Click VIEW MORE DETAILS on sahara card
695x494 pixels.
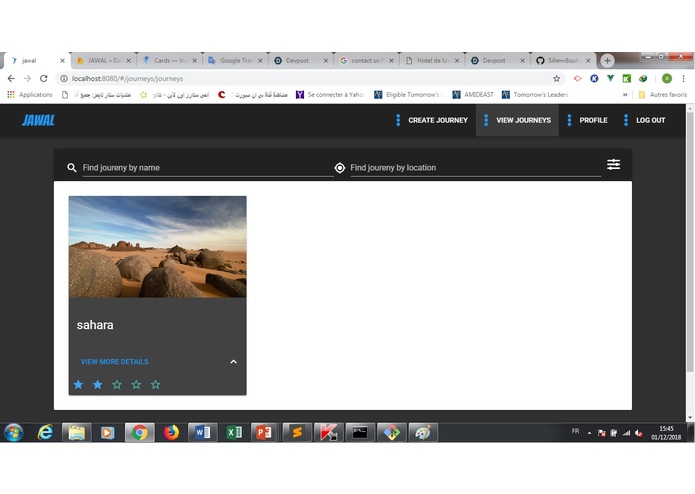click(114, 362)
